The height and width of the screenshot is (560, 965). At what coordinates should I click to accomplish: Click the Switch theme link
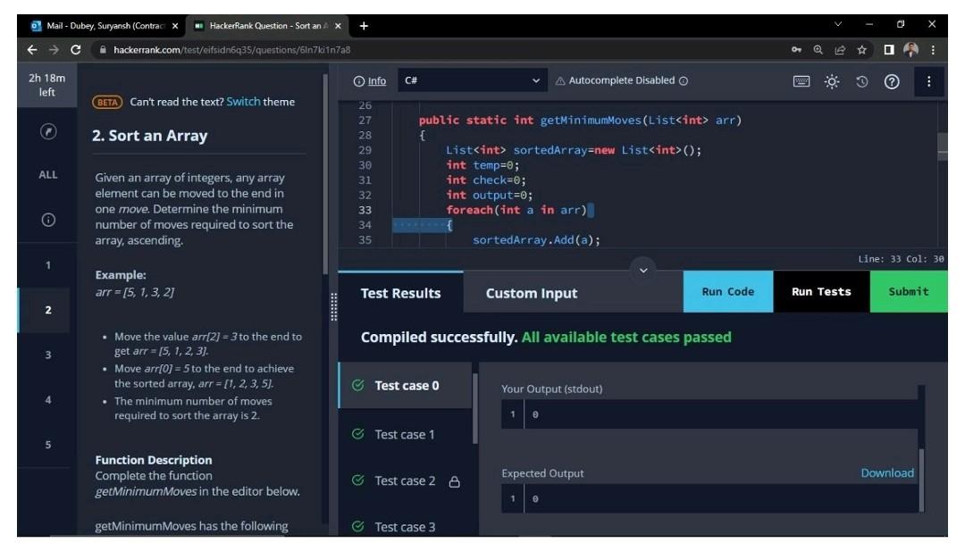243,102
